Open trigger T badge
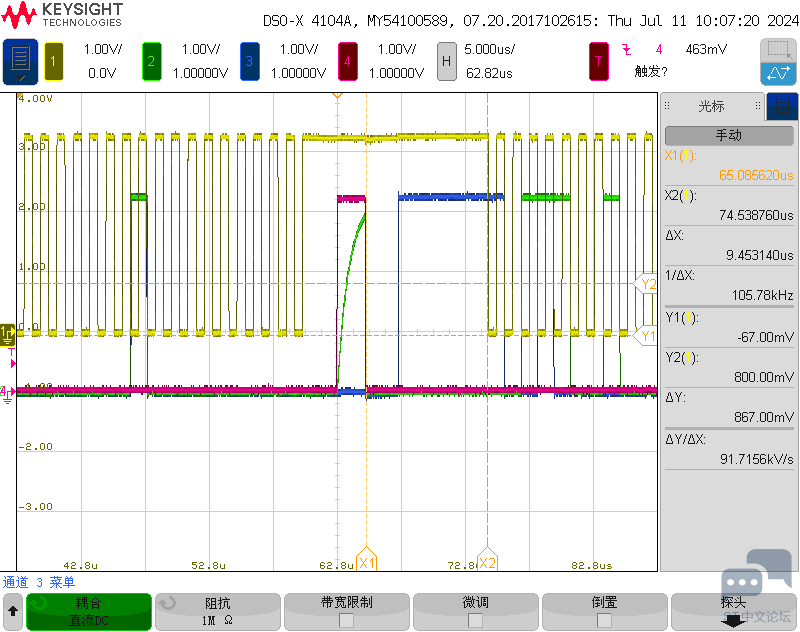This screenshot has width=800, height=632. (x=598, y=62)
